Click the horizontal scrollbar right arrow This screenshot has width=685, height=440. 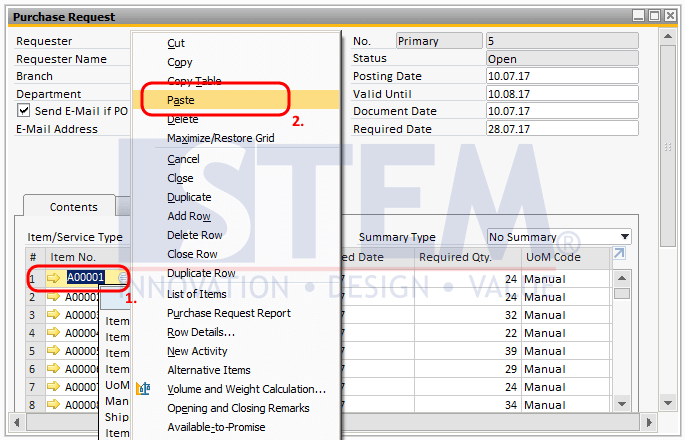(x=649, y=422)
